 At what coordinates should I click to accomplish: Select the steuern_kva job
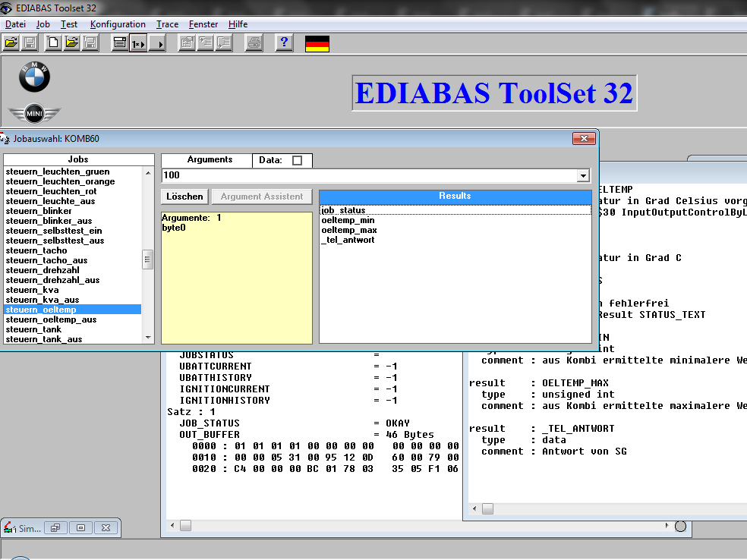click(x=72, y=290)
